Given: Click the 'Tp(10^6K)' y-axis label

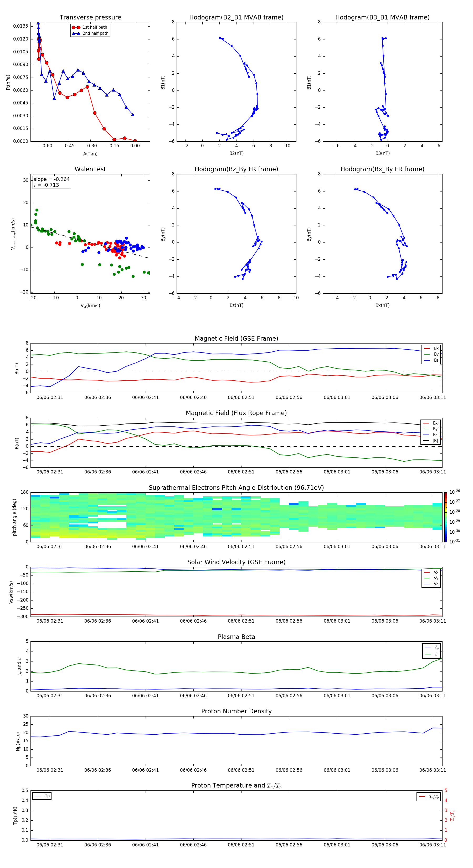Looking at the screenshot, I should pyautogui.click(x=15, y=815).
